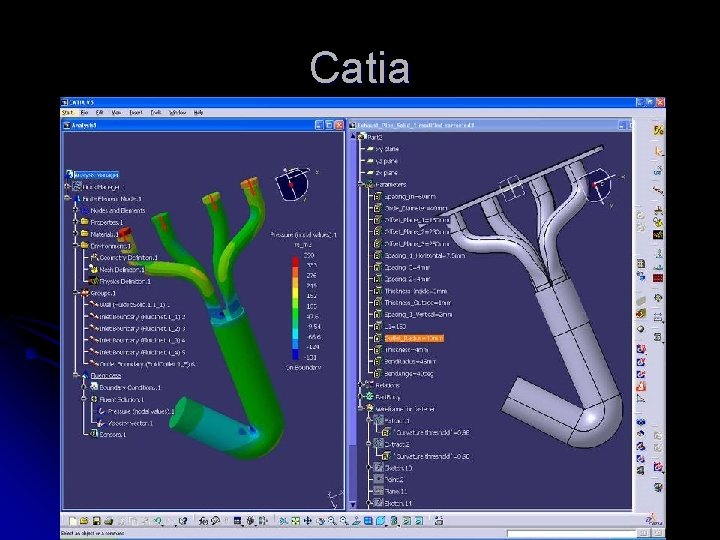Open the Formula f(x) tool
Image resolution: width=720 pixels, height=540 pixels.
coord(204,521)
